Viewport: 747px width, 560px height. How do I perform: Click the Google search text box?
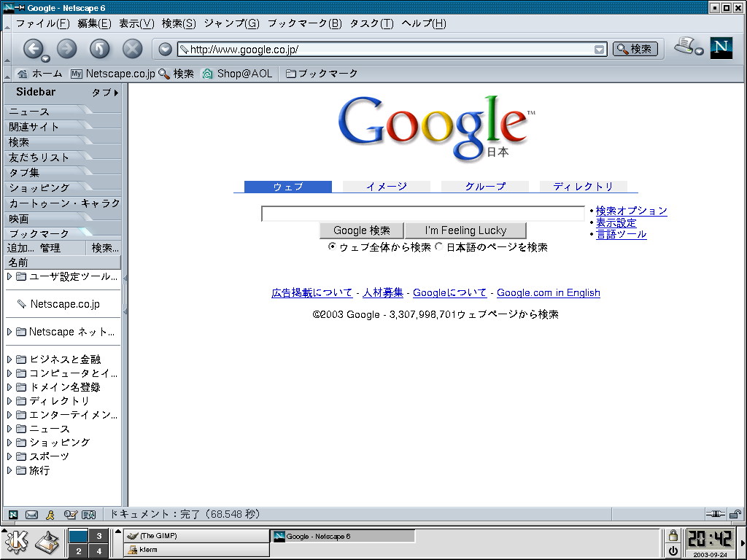423,214
